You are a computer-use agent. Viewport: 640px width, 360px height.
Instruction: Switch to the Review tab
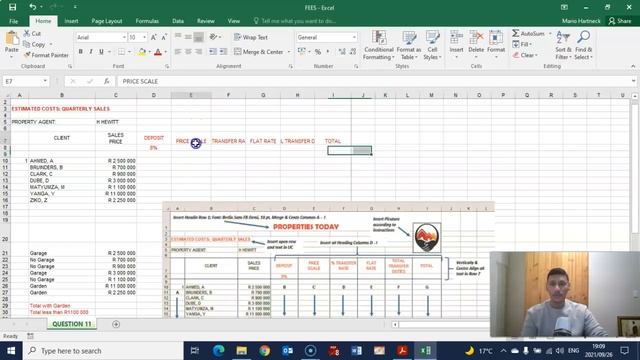click(x=206, y=21)
